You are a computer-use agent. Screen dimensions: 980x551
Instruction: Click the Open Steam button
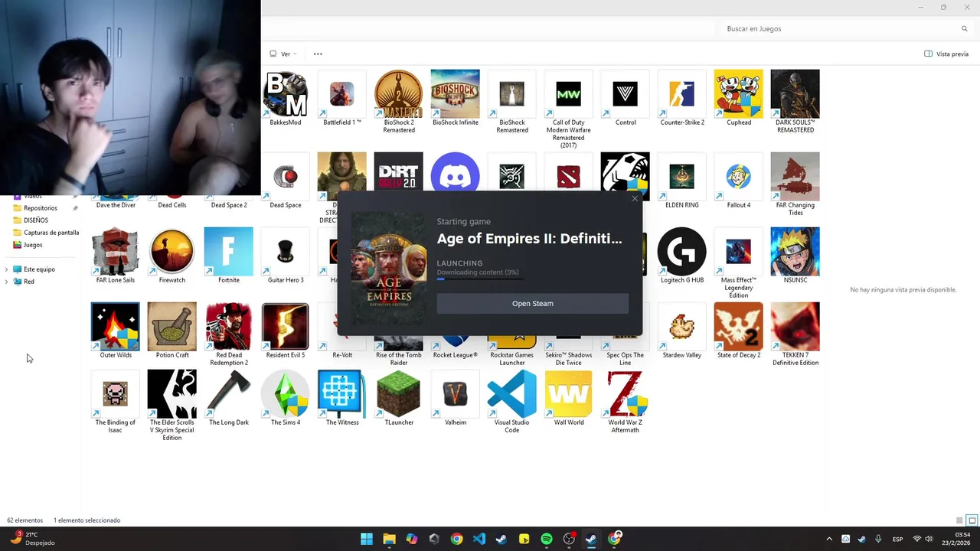(533, 303)
